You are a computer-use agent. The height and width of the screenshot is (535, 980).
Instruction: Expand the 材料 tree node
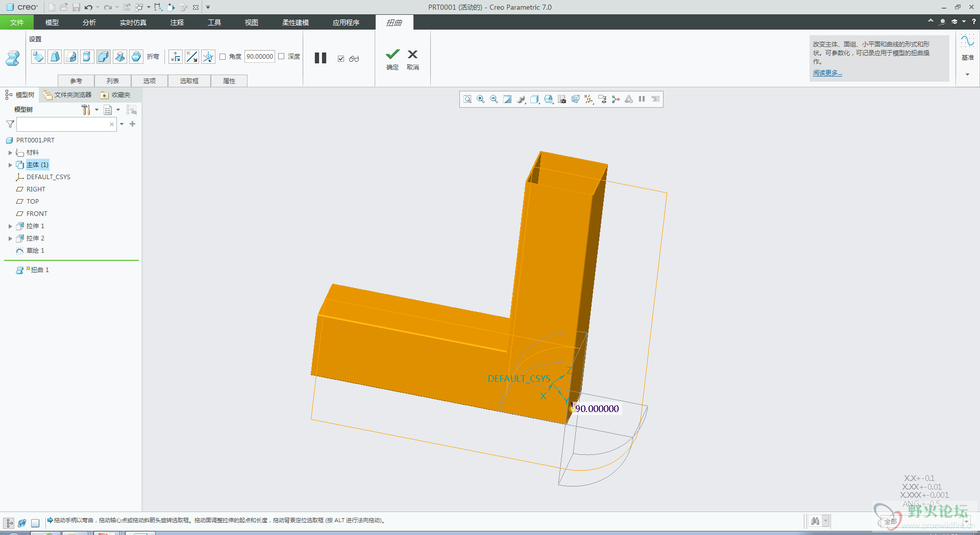point(10,153)
